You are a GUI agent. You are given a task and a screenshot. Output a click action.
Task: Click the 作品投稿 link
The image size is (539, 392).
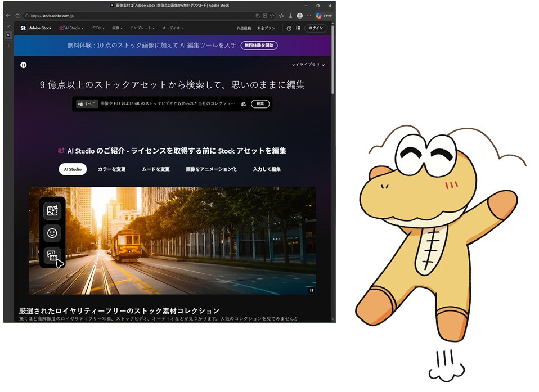[244, 29]
